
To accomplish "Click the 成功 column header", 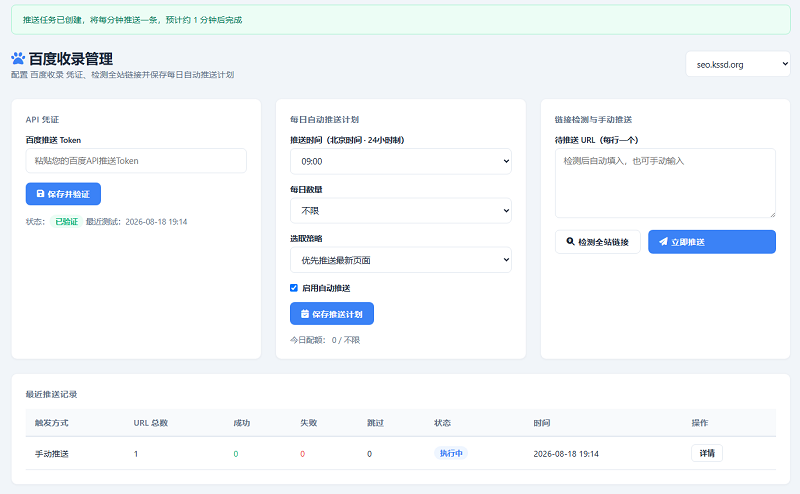I will coord(242,423).
